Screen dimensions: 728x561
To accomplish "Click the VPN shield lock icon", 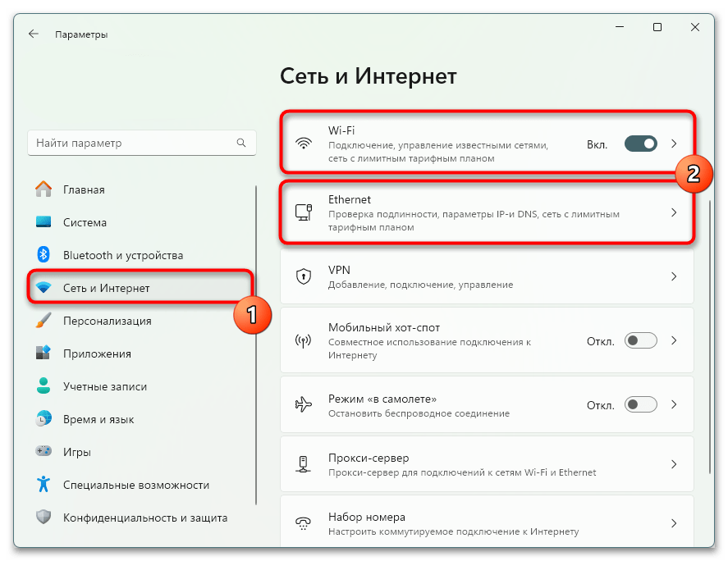I will pos(304,276).
